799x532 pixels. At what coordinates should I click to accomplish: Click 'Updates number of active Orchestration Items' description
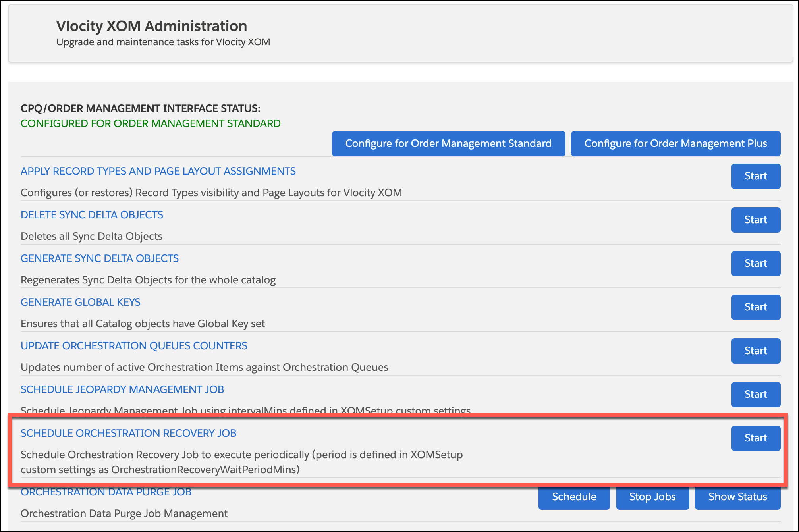pos(205,367)
